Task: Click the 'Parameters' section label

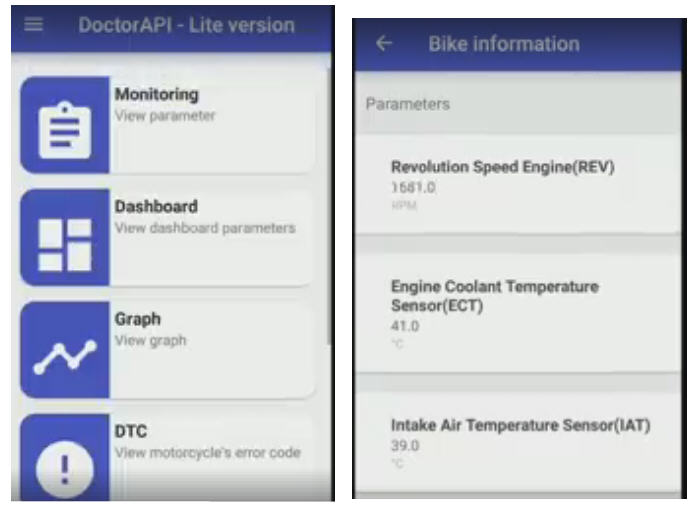Action: (407, 104)
